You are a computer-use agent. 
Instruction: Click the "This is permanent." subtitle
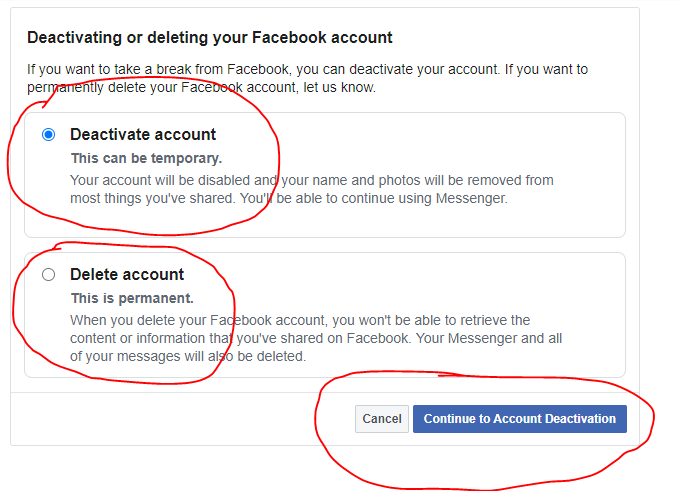[132, 298]
